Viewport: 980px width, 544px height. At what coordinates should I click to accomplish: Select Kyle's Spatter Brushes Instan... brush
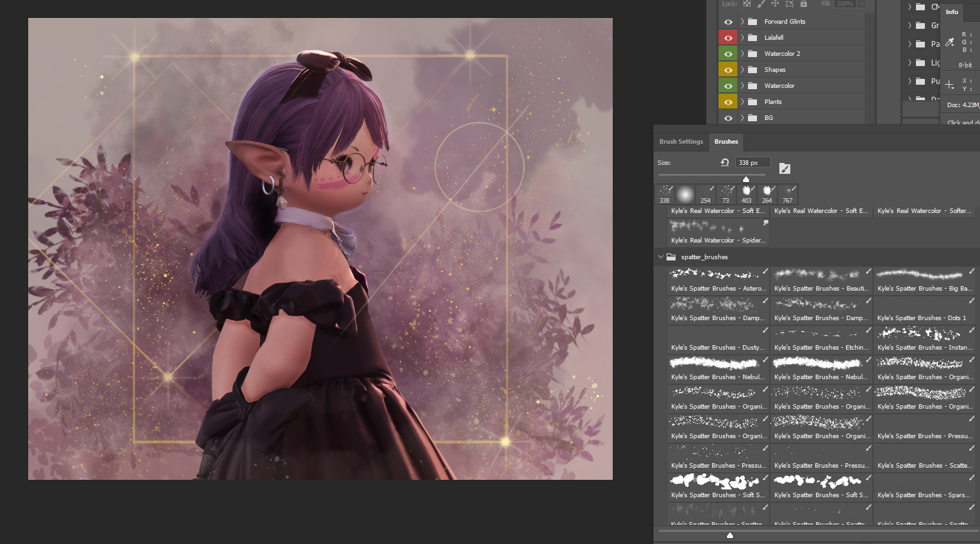[924, 339]
